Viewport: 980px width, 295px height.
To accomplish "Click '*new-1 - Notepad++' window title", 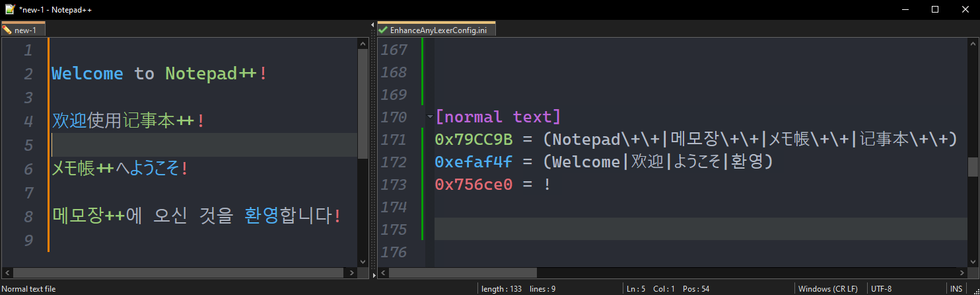I will (57, 9).
